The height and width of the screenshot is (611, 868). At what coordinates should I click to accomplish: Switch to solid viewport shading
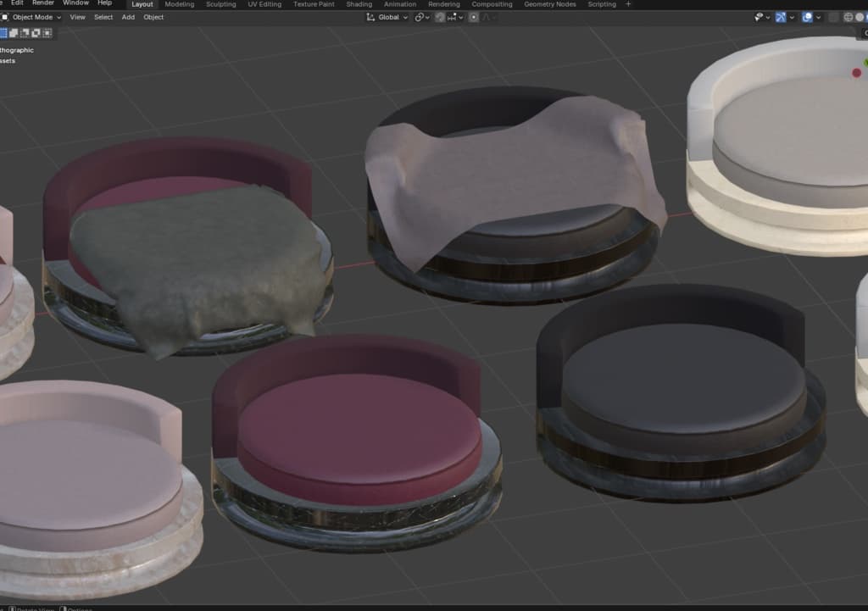click(860, 17)
